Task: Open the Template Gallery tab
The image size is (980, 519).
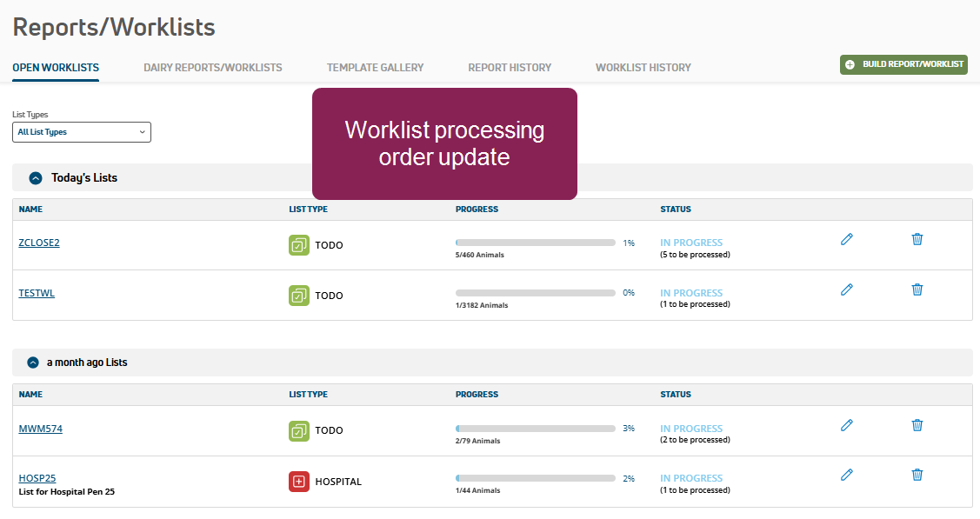Action: pos(375,67)
